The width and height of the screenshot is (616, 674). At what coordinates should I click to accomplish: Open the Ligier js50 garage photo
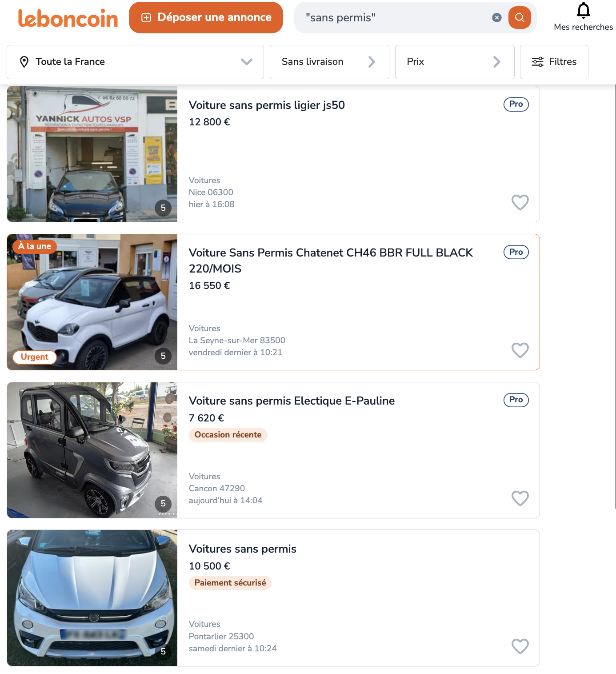click(x=92, y=154)
